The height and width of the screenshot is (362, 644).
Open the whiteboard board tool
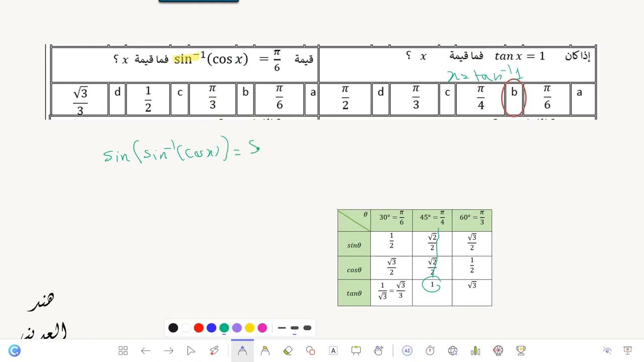[356, 351]
